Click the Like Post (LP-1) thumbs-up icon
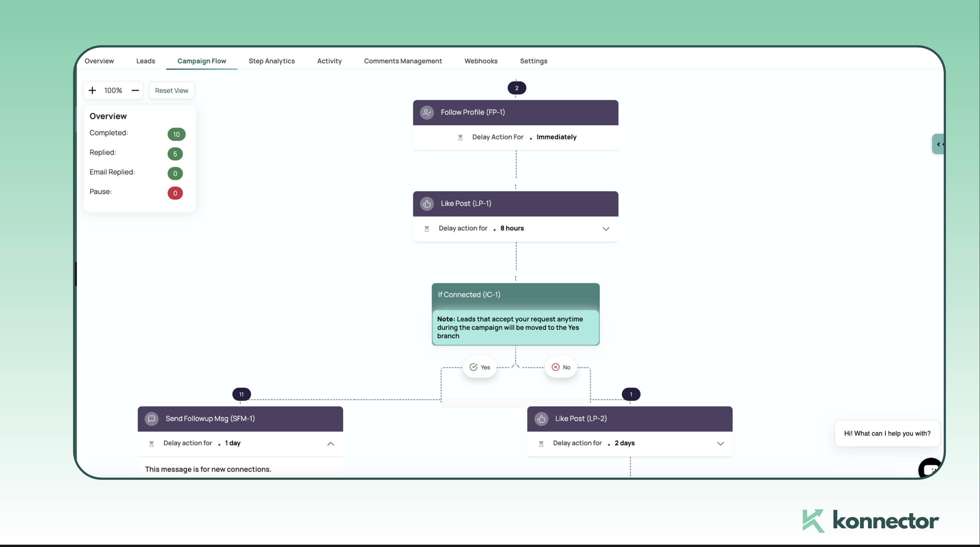Image resolution: width=980 pixels, height=547 pixels. (x=427, y=204)
